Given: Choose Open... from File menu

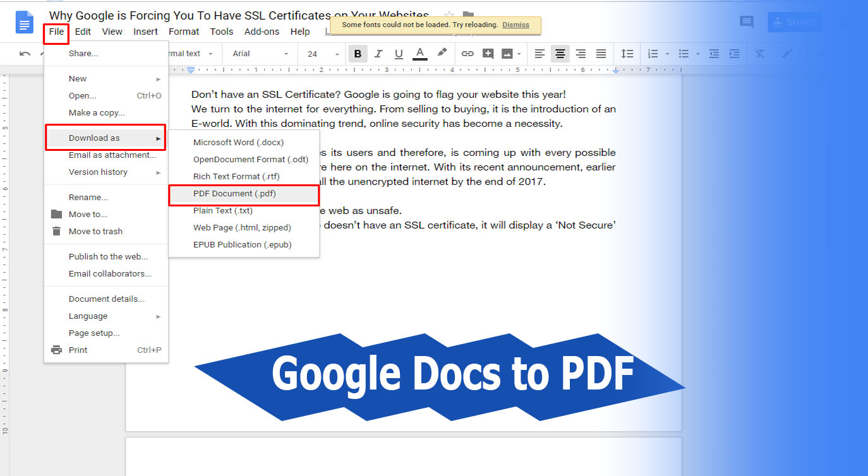Looking at the screenshot, I should 106,96.
